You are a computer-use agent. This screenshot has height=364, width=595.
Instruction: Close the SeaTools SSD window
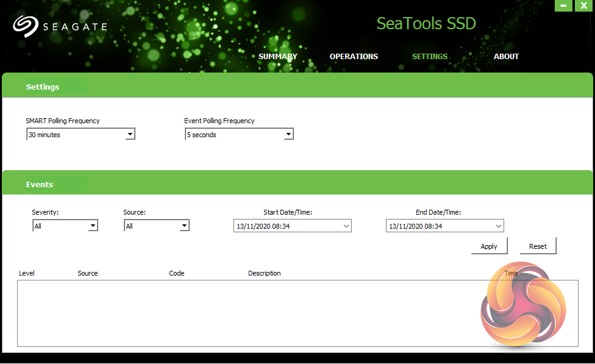583,5
